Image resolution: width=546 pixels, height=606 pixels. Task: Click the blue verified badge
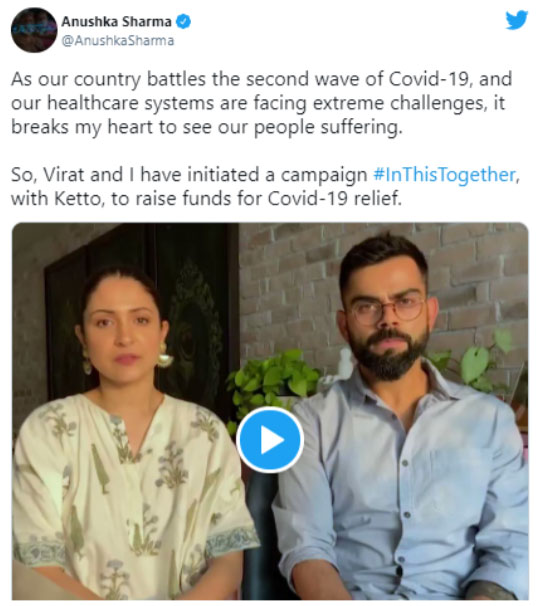[x=184, y=21]
